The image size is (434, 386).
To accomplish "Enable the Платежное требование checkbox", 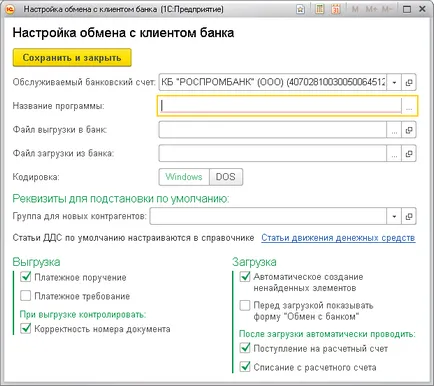I will click(26, 296).
